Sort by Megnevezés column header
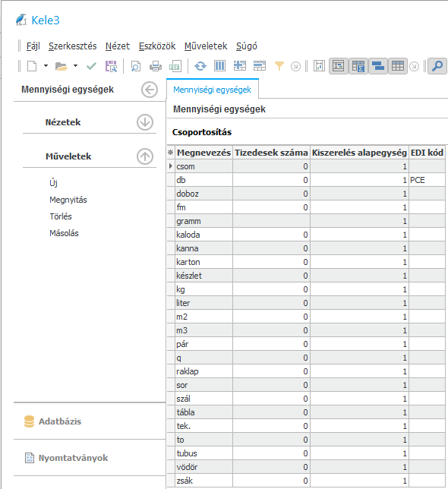448x489 pixels. tap(203, 153)
